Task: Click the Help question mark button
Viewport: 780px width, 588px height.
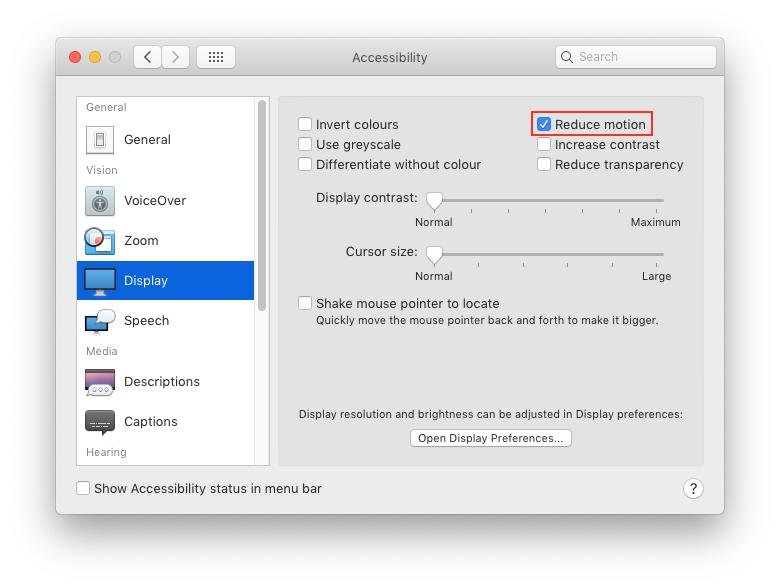Action: coord(693,489)
